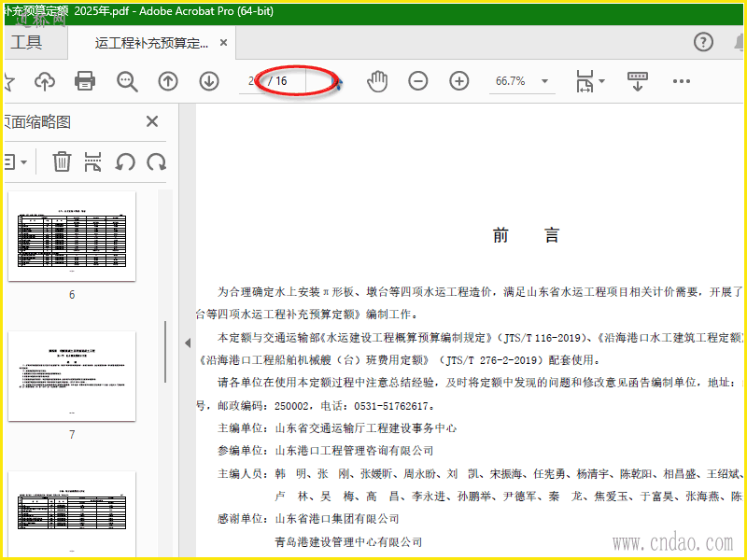The height and width of the screenshot is (560, 747).
Task: Print the document with printer icon
Action: (85, 81)
